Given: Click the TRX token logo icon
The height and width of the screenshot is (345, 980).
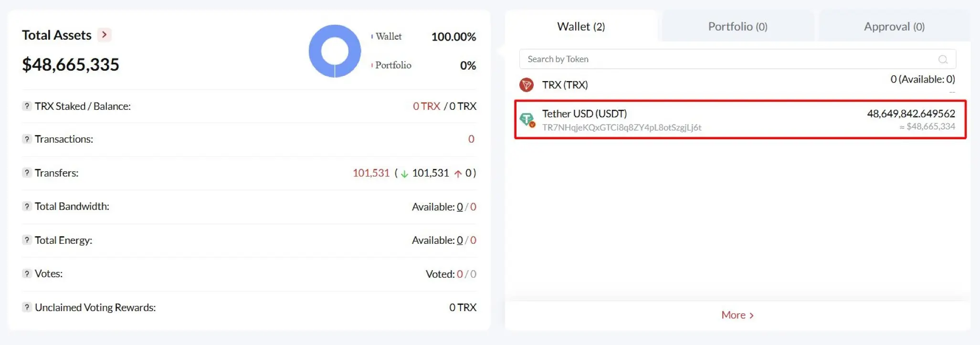Looking at the screenshot, I should [526, 85].
